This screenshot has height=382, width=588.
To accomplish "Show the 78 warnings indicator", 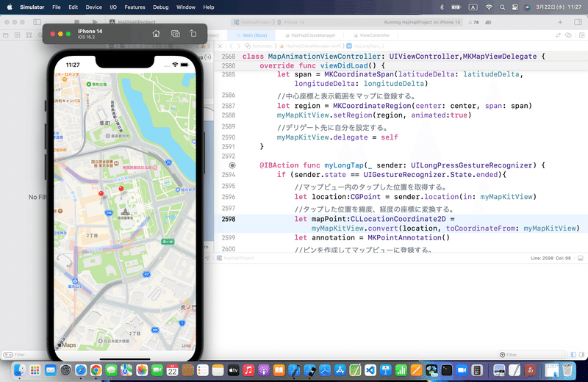I will point(473,22).
